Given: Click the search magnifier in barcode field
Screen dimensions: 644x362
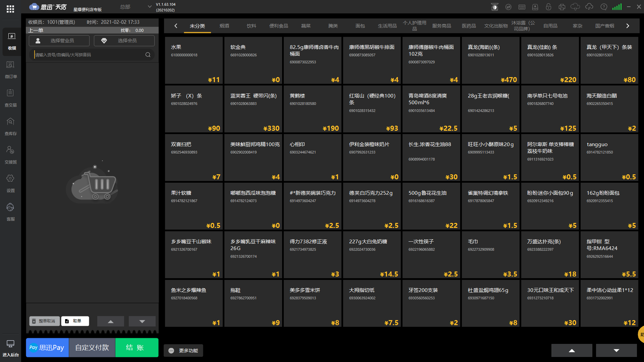Looking at the screenshot, I should click(x=148, y=55).
